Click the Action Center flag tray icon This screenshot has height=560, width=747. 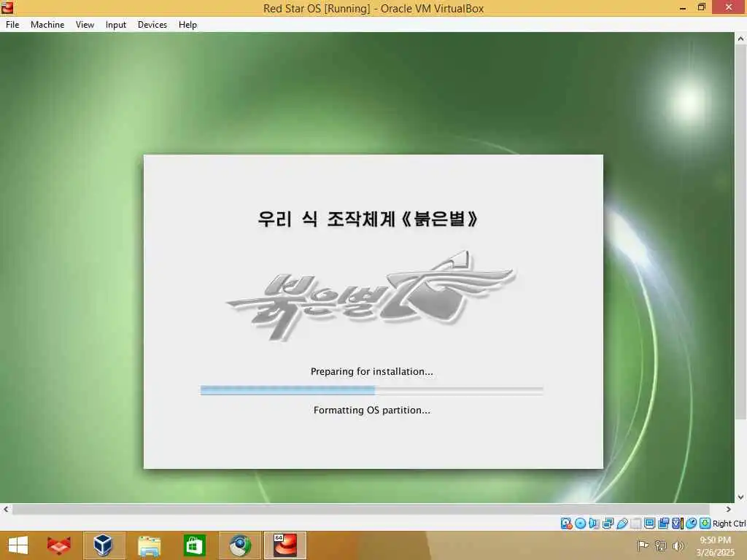[643, 545]
